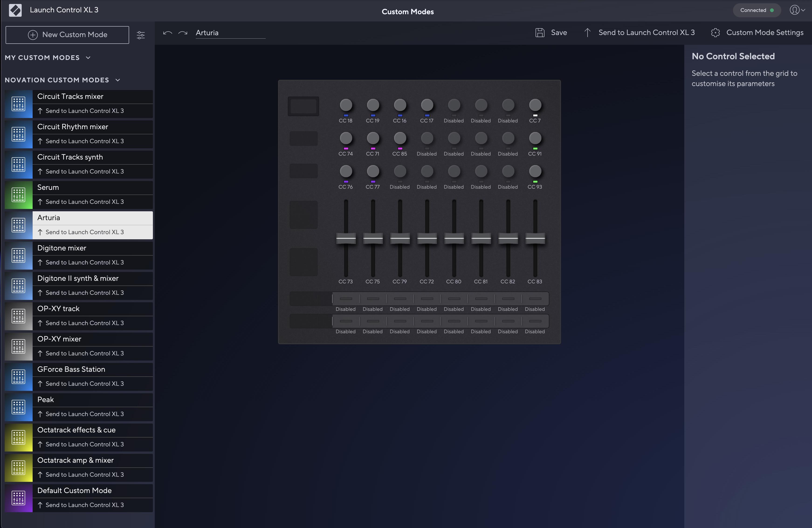This screenshot has width=812, height=528.
Task: Click the undo arrow icon
Action: tap(168, 33)
